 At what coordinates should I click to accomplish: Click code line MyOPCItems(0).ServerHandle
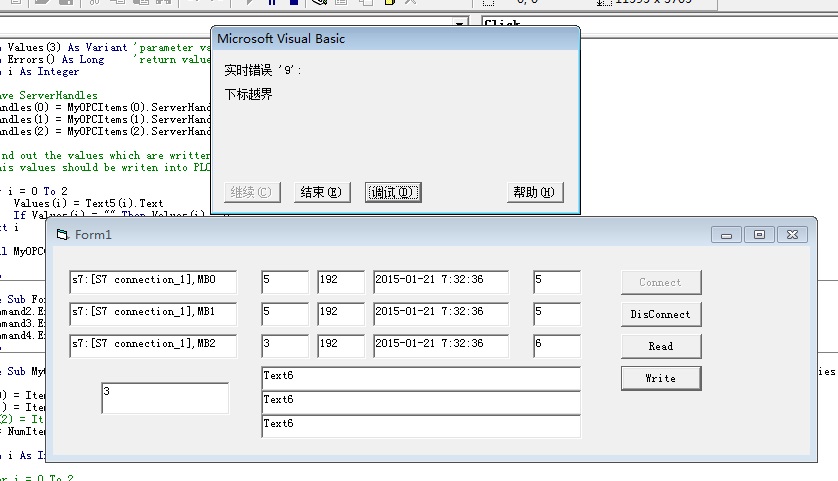coord(105,107)
